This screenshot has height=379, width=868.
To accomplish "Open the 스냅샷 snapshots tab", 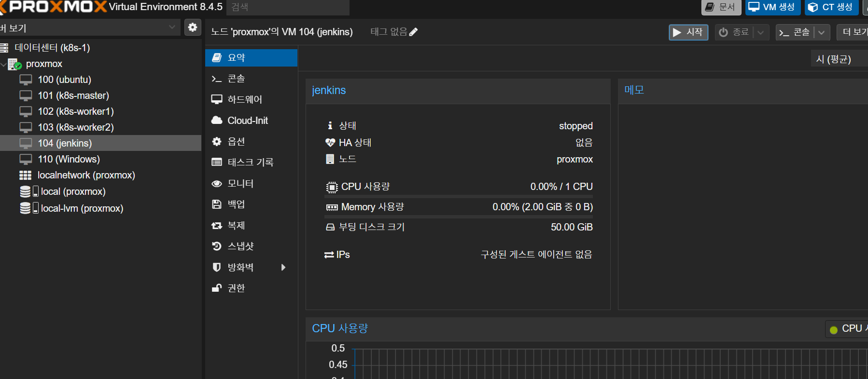I will (x=251, y=246).
